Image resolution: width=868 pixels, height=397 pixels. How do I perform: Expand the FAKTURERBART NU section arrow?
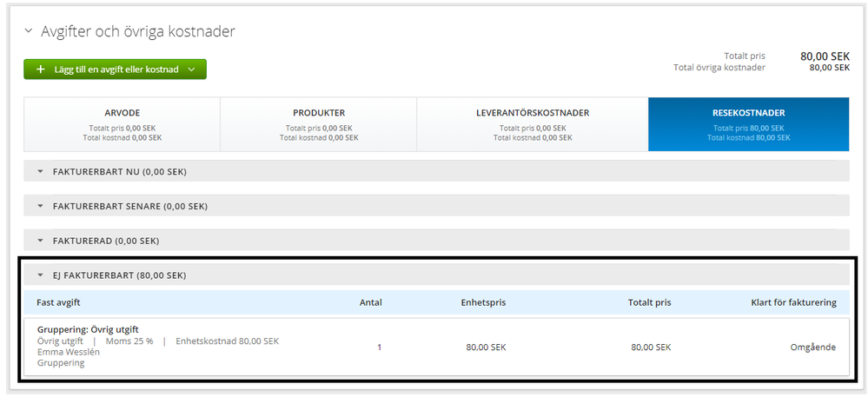(x=40, y=172)
